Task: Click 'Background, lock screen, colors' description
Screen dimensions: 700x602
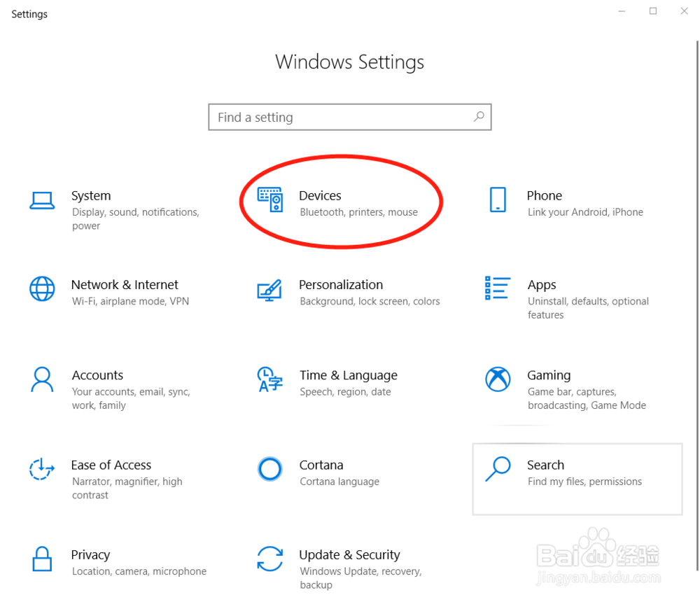Action: pos(370,302)
